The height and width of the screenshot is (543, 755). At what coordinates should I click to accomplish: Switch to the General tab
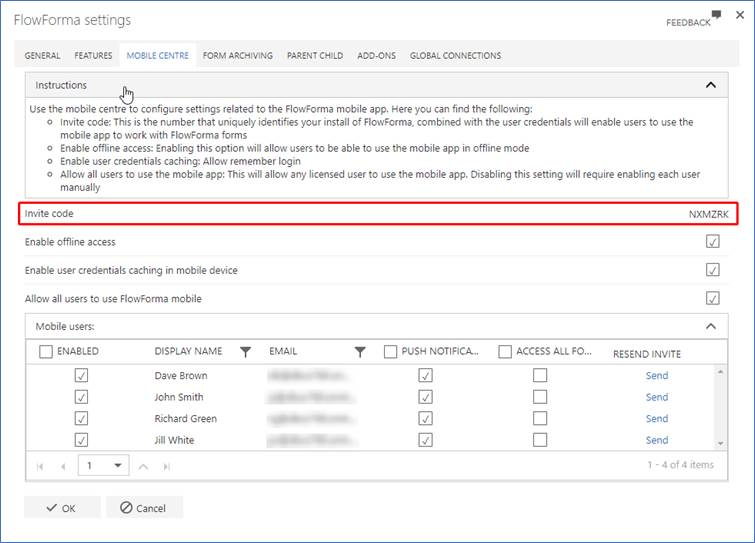point(42,55)
